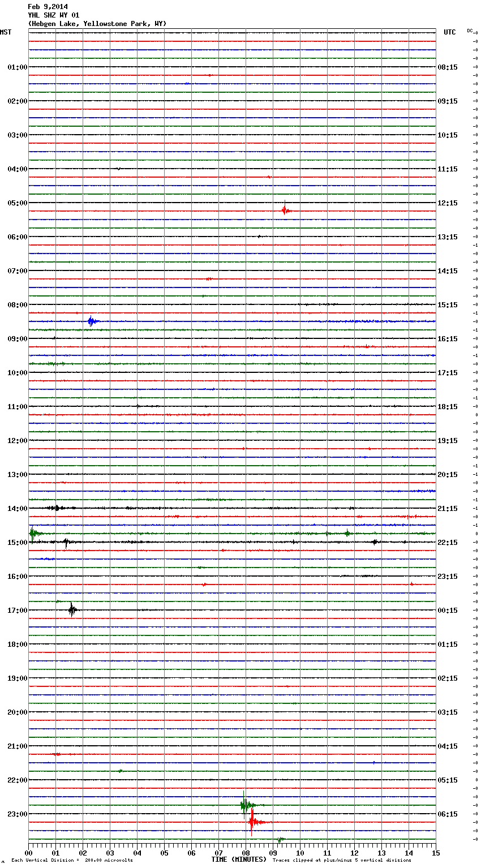
Task: Click the '12:15' UTC time label
Action: [448, 203]
